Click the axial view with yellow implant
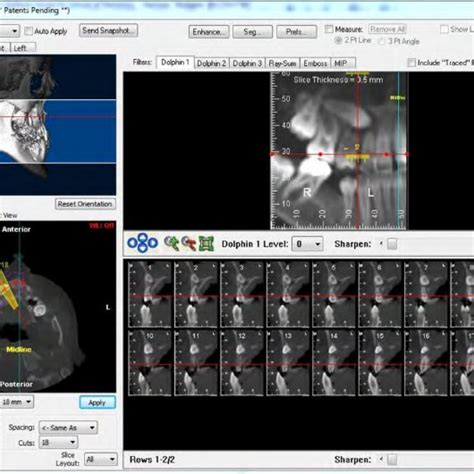The height and width of the screenshot is (474, 474). (x=58, y=306)
